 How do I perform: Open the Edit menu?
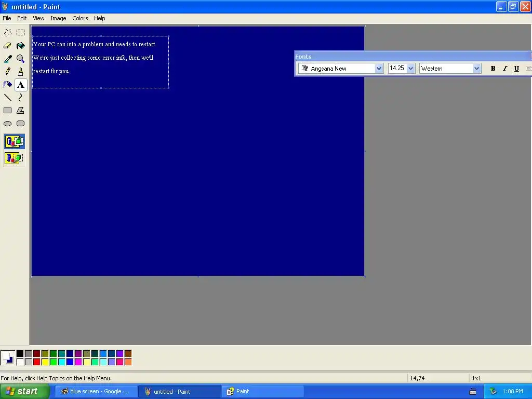pyautogui.click(x=22, y=18)
